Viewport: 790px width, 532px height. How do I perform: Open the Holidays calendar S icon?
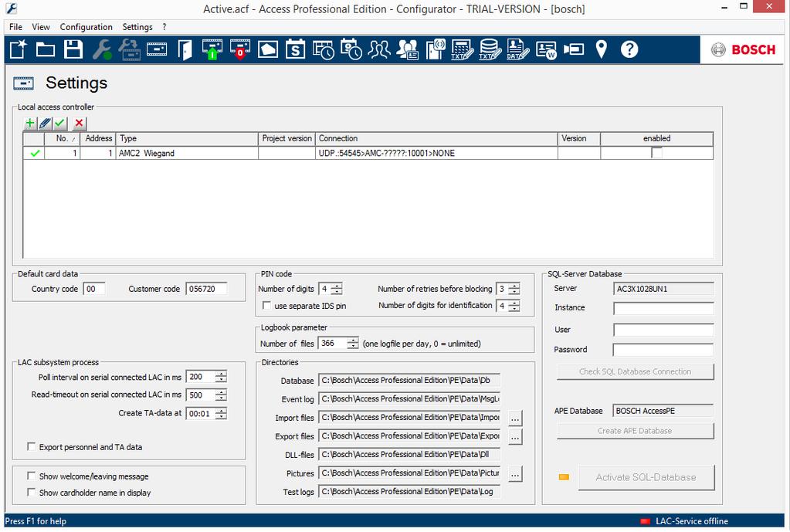(x=295, y=49)
